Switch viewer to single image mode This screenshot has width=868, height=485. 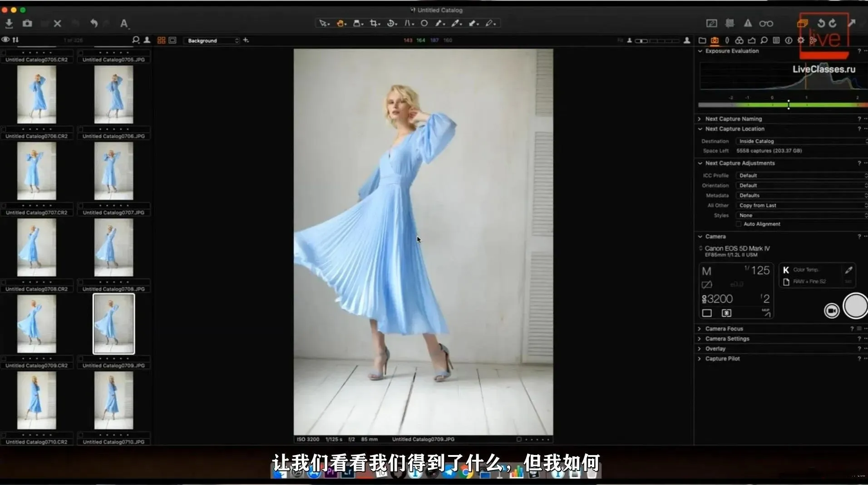(173, 40)
